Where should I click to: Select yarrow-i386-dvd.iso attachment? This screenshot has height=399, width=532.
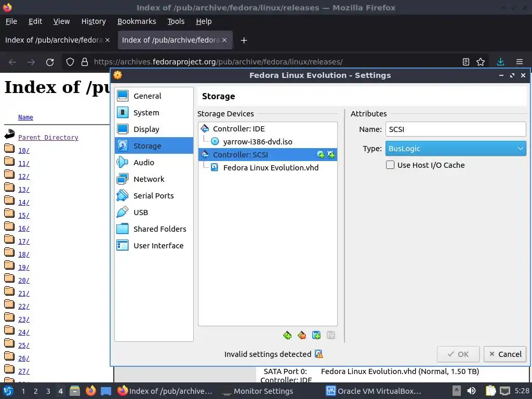[x=258, y=142]
